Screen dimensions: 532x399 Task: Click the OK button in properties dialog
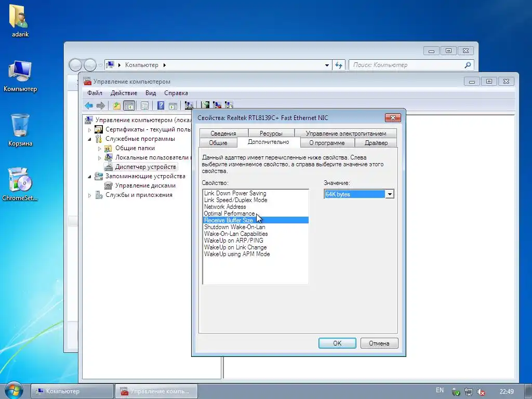(337, 343)
